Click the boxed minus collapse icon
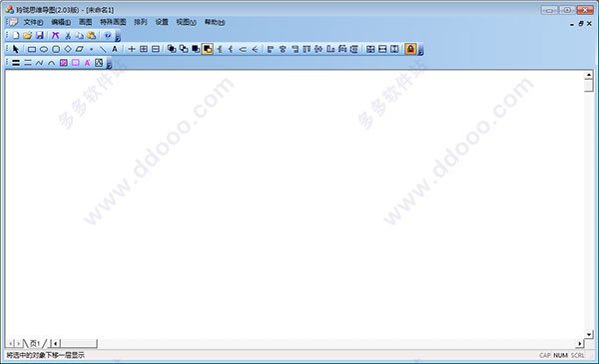 [x=156, y=49]
